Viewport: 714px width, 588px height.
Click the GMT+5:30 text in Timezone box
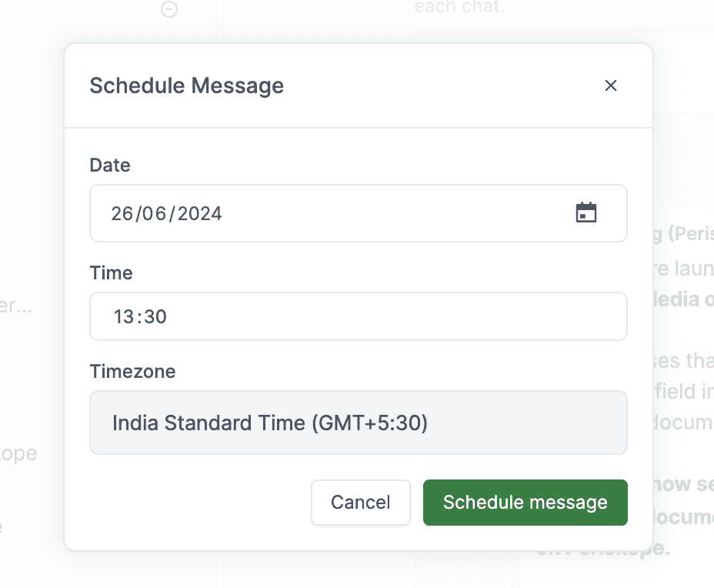coord(370,423)
